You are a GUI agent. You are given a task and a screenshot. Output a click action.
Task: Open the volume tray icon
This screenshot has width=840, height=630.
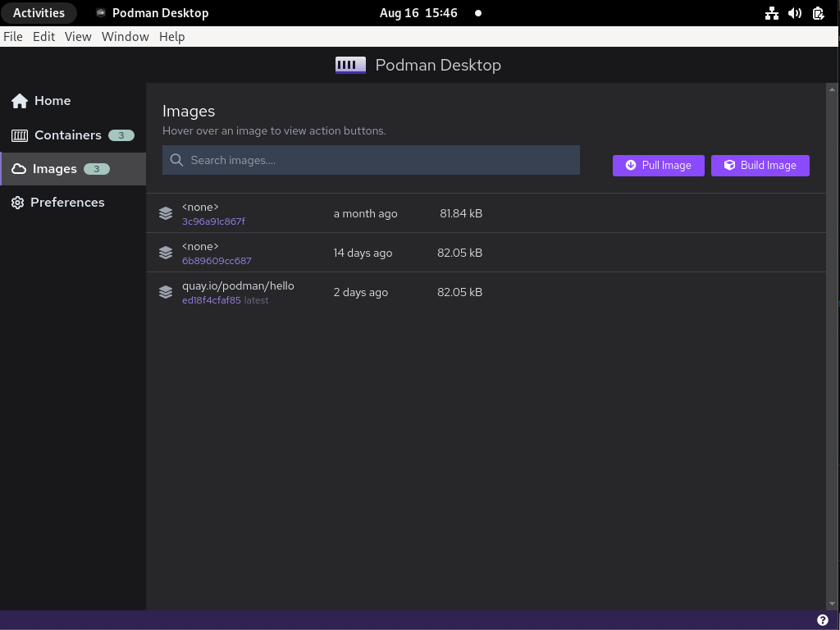[x=794, y=13]
